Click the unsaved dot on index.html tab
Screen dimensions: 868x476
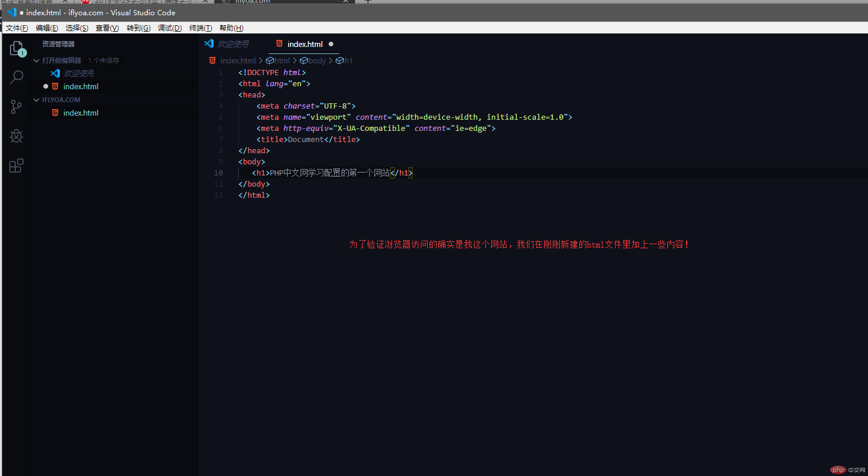pos(331,44)
